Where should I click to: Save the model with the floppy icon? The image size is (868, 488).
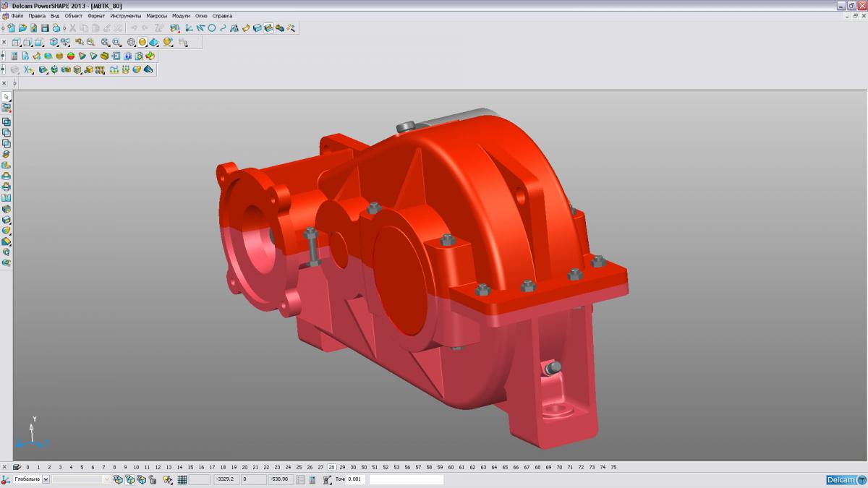[x=45, y=28]
